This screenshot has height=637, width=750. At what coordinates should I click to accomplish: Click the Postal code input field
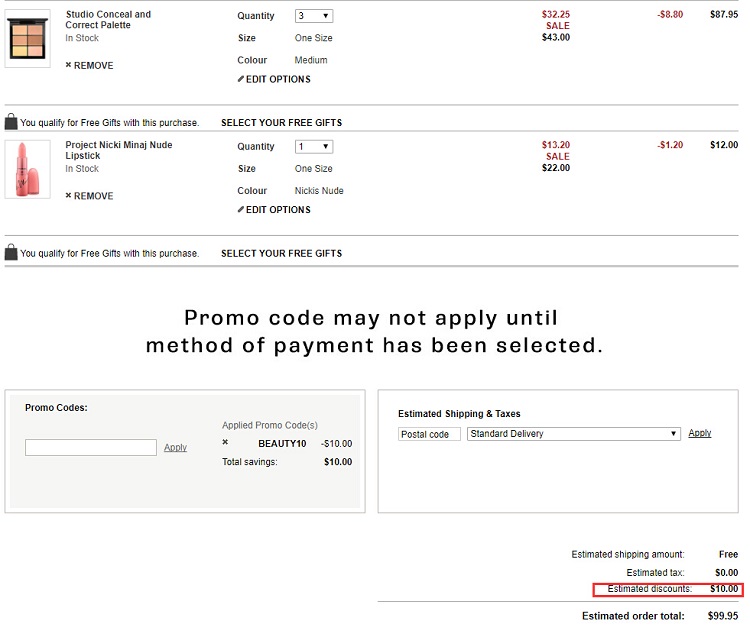tap(429, 434)
